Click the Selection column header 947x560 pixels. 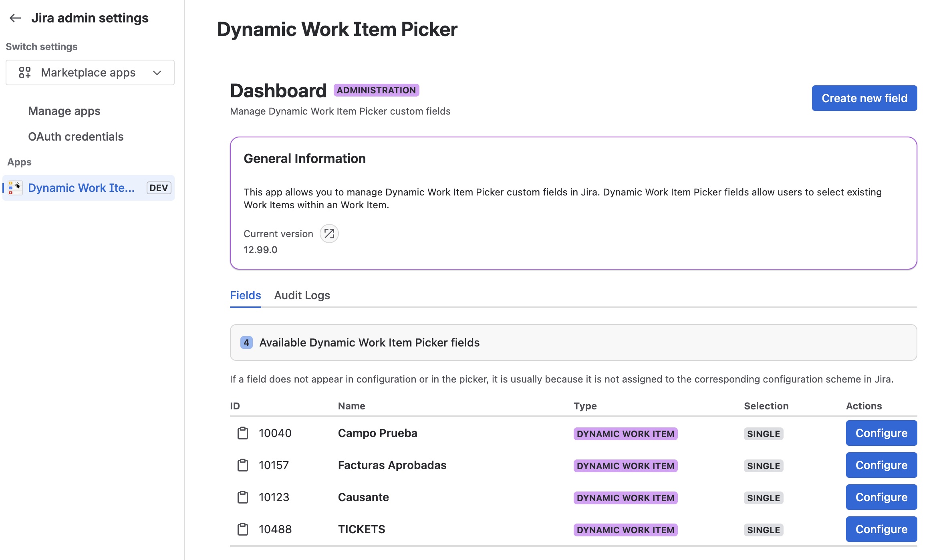pos(766,406)
